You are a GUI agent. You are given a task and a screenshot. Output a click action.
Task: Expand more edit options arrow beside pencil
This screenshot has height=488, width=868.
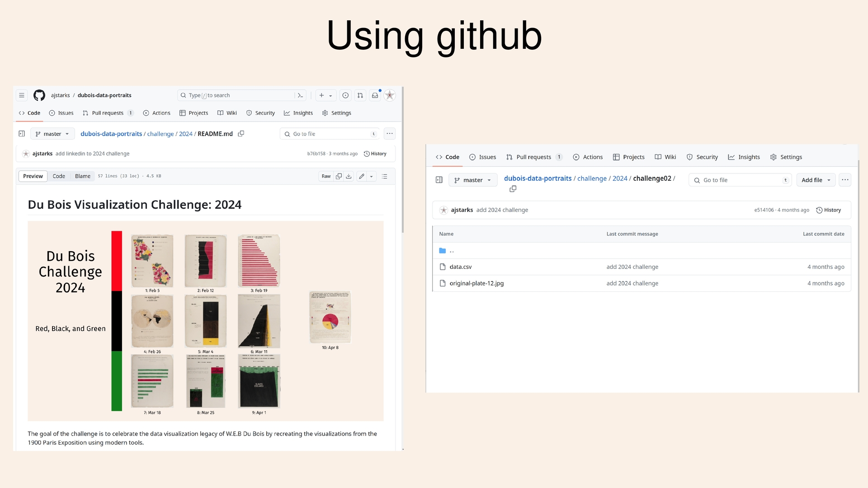[x=372, y=176]
